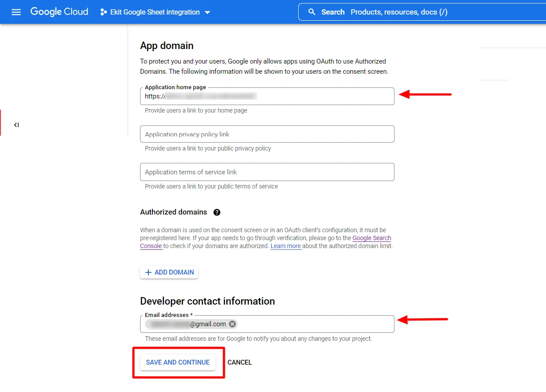Click the plus icon on ADD DOMAIN

pyautogui.click(x=148, y=272)
